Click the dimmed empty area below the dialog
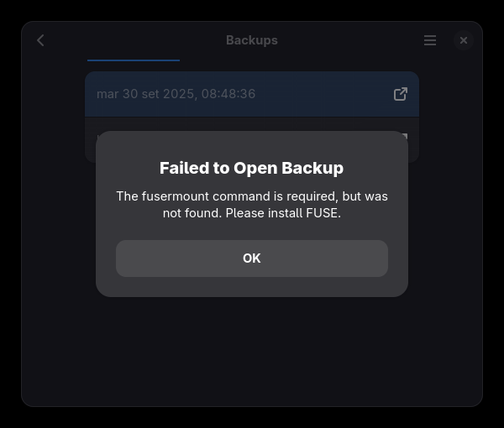 (x=252, y=352)
